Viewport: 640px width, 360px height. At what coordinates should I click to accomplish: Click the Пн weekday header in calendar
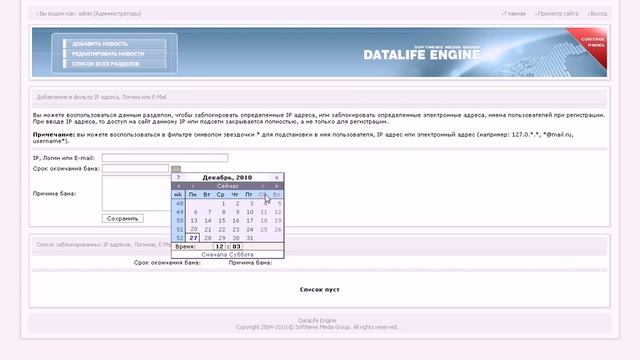pyautogui.click(x=193, y=195)
